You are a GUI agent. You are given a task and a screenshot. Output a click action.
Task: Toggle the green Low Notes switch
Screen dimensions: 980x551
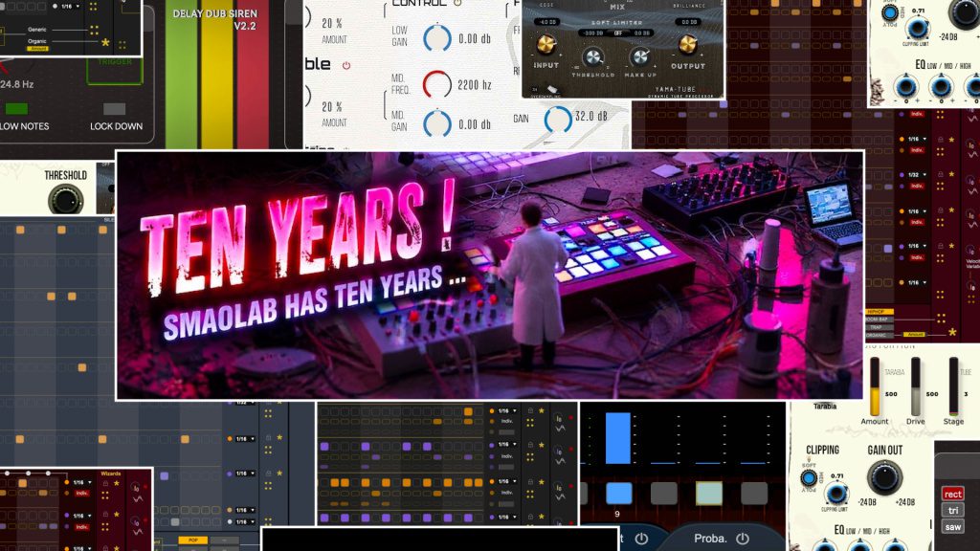(16, 109)
